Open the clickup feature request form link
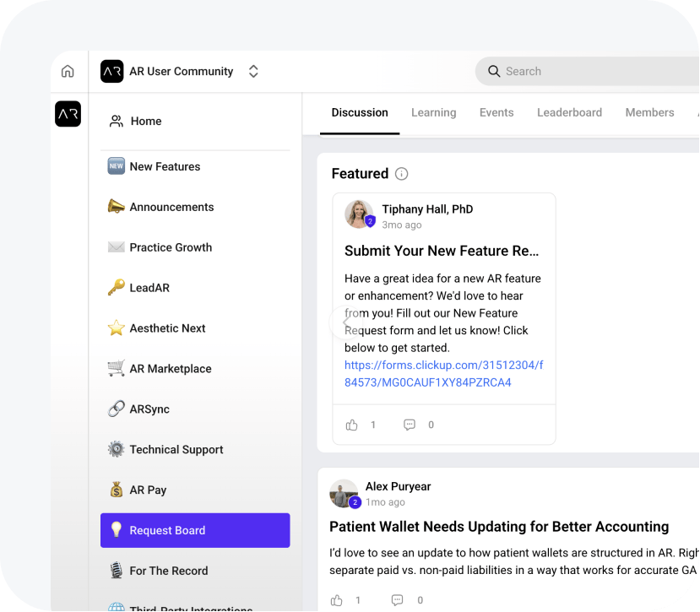The height and width of the screenshot is (612, 700). [443, 374]
